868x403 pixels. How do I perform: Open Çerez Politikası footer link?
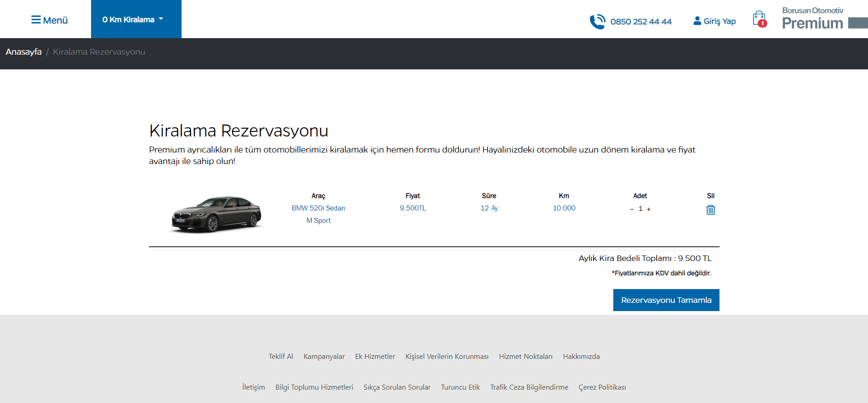point(602,387)
